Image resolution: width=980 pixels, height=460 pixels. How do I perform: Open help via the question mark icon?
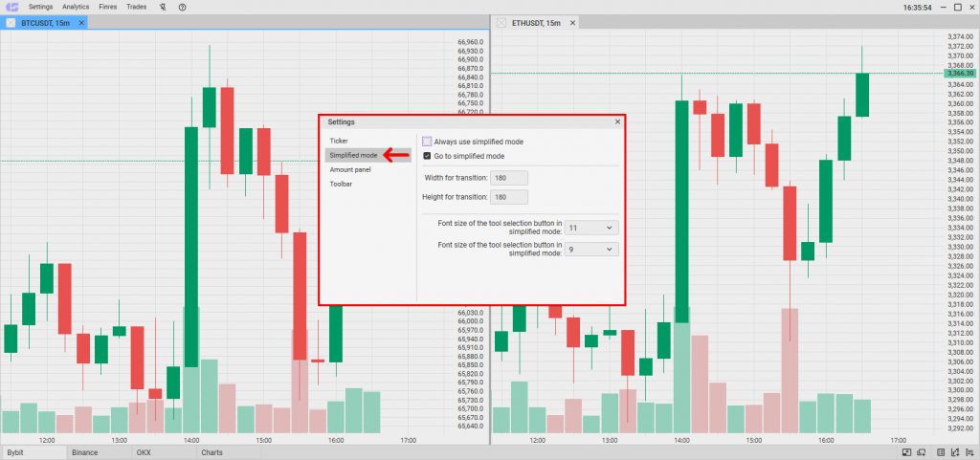(x=182, y=7)
